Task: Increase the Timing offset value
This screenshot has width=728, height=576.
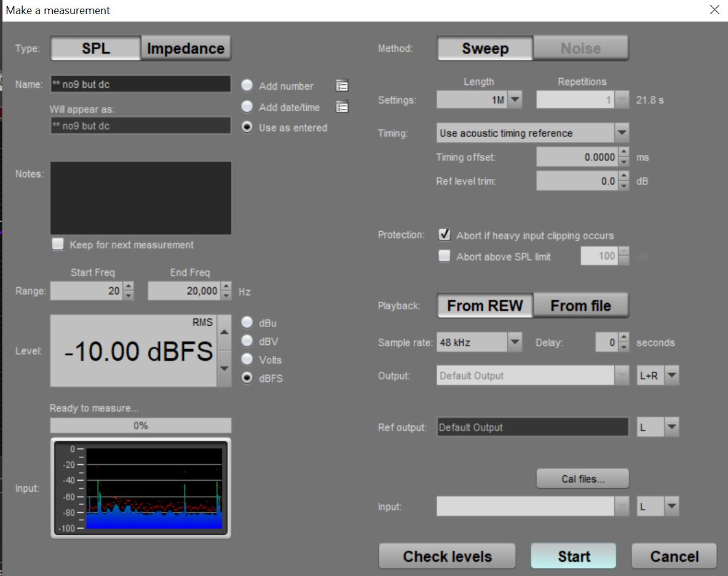Action: [x=623, y=153]
